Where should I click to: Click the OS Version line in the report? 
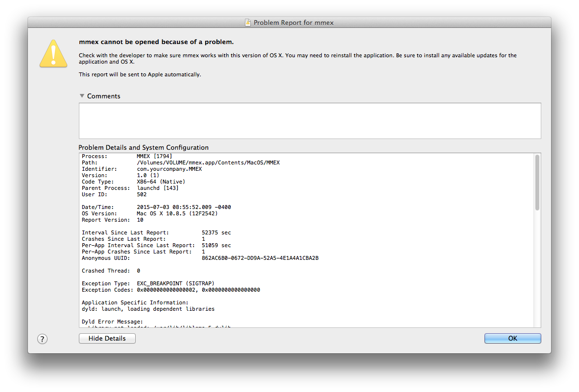point(149,213)
